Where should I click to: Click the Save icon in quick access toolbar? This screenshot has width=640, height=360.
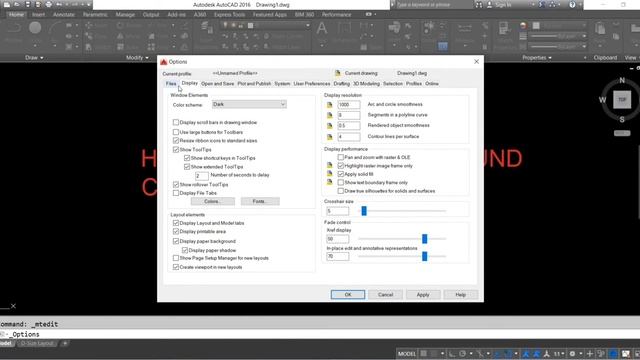click(28, 4)
